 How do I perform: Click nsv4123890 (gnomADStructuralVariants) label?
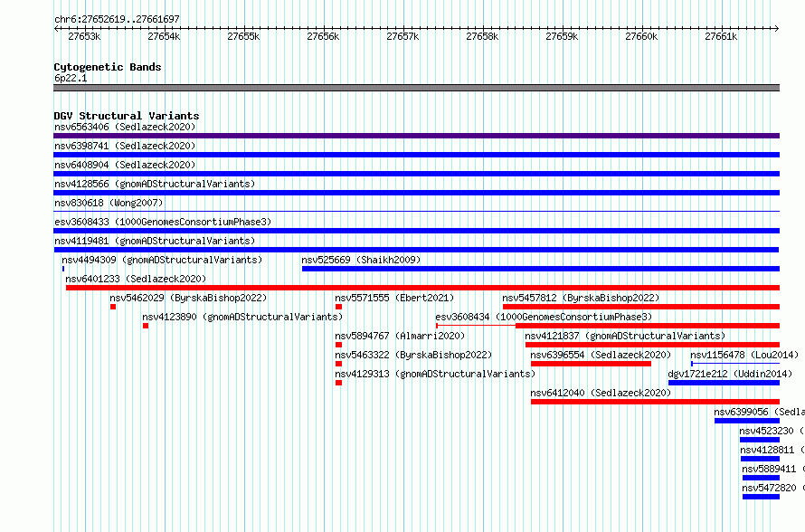pos(242,317)
